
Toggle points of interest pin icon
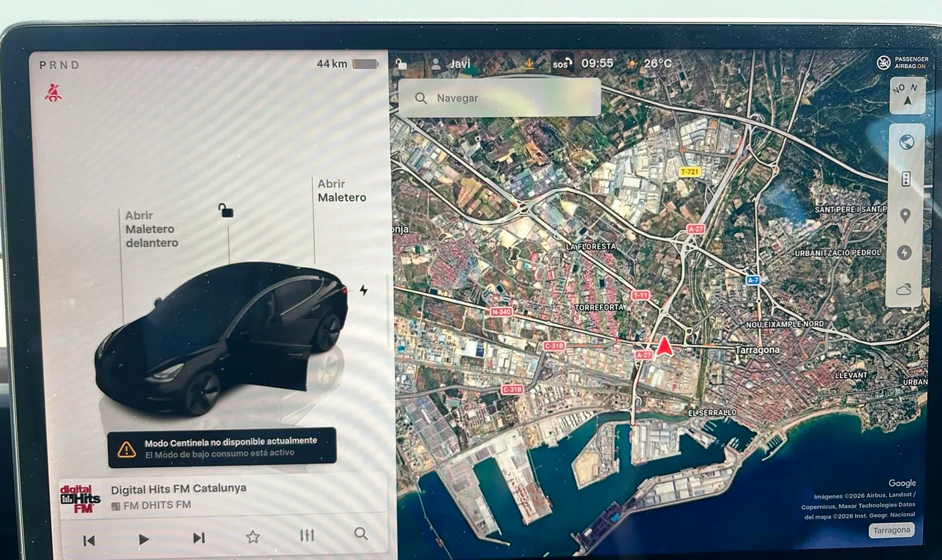[905, 216]
